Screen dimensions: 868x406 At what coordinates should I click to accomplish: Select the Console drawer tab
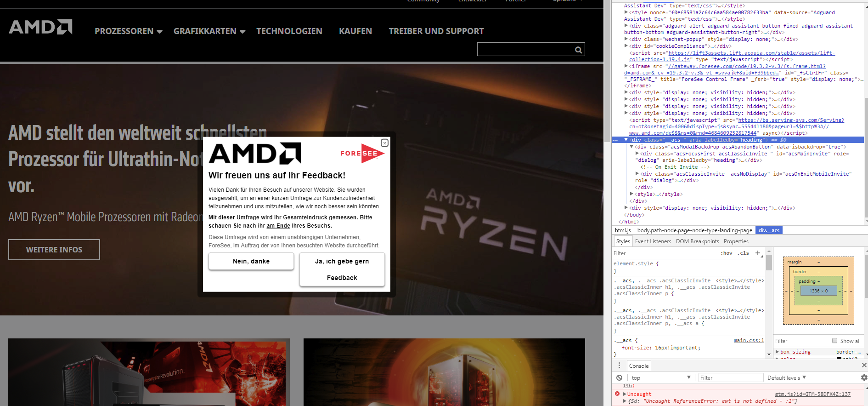[639, 366]
